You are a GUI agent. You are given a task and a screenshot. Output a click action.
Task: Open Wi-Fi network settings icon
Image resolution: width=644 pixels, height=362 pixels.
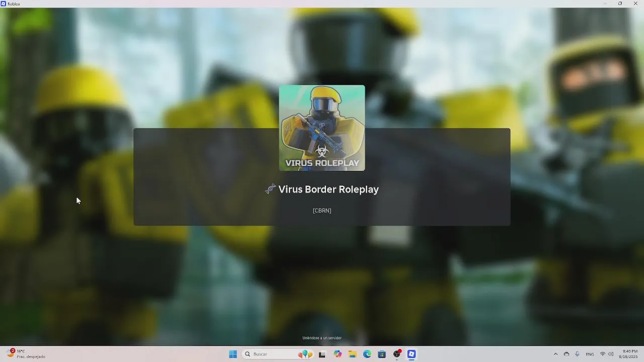coord(603,354)
